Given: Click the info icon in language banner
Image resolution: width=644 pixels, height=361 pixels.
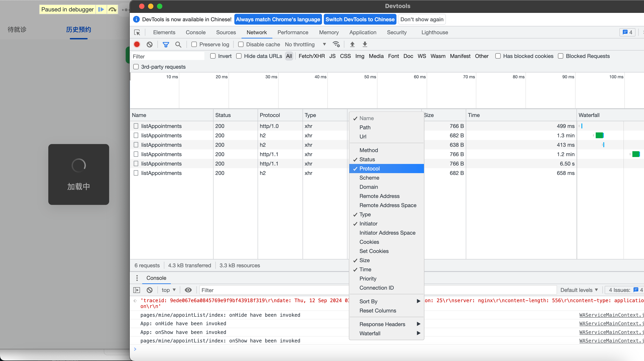Looking at the screenshot, I should pyautogui.click(x=136, y=19).
